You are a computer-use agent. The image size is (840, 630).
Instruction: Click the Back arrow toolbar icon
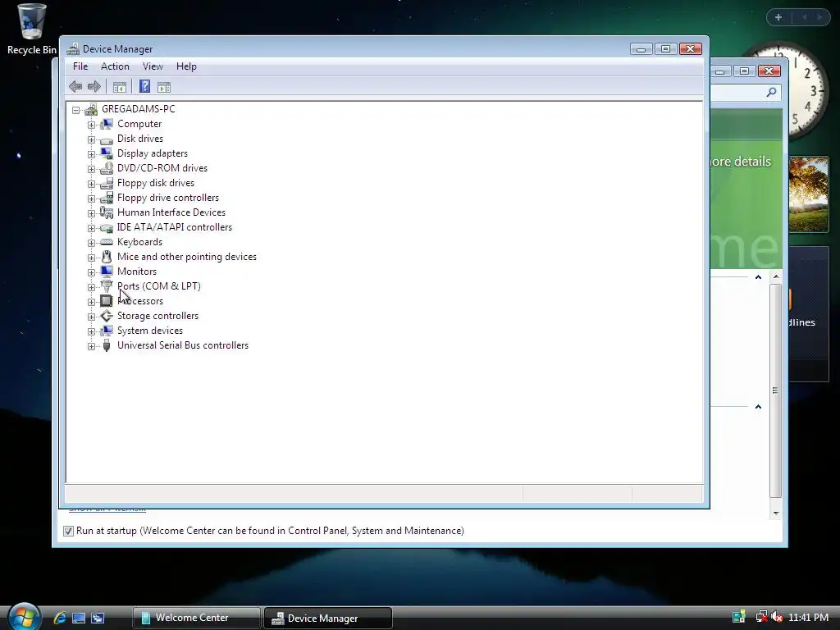pos(75,86)
